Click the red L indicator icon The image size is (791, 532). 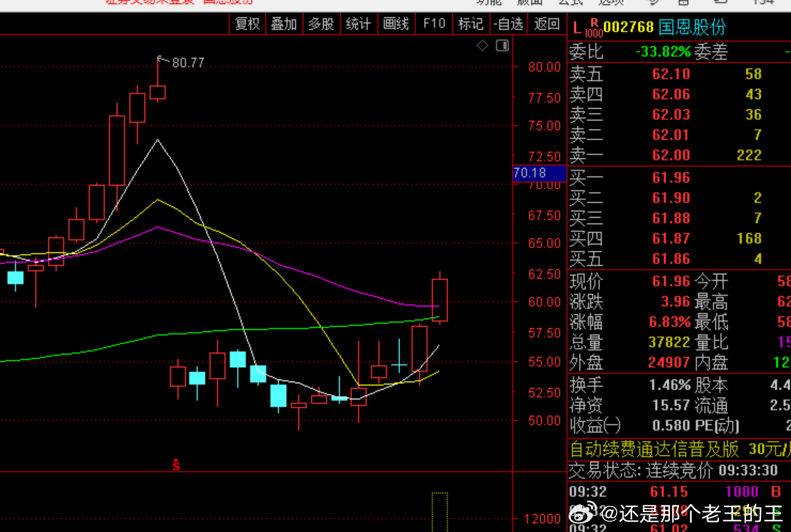pos(577,28)
